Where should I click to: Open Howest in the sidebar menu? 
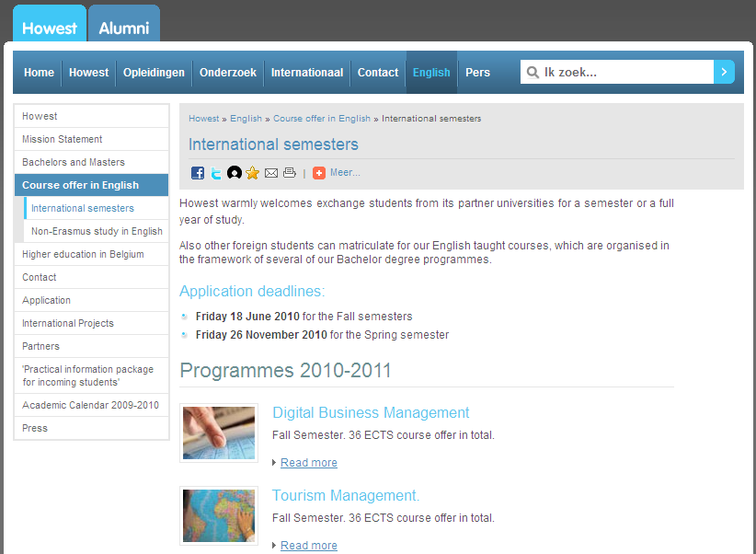[x=92, y=116]
